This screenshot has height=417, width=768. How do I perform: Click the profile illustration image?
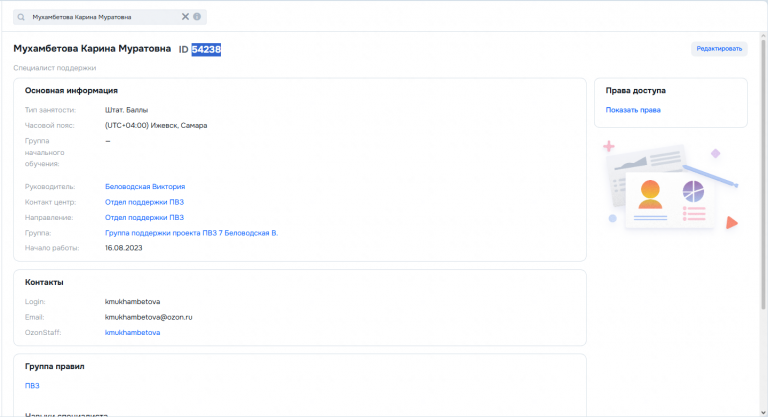[671, 187]
